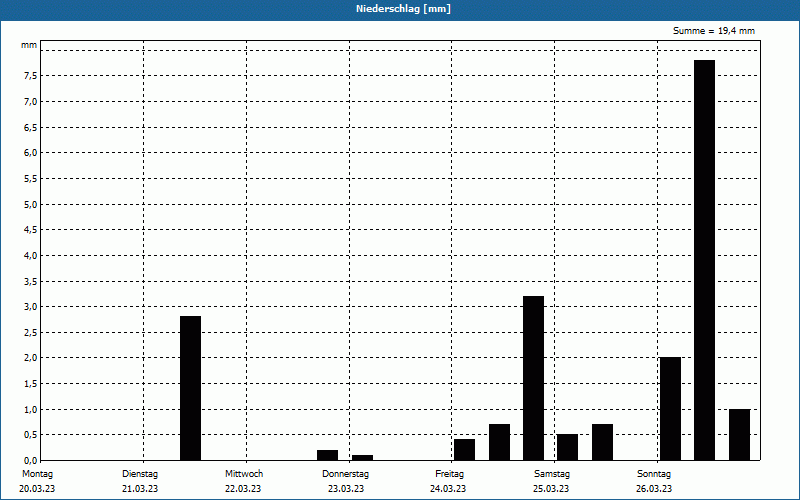The image size is (800, 500).
Task: Click the 5,5 y-axis value
Action: tap(31, 178)
